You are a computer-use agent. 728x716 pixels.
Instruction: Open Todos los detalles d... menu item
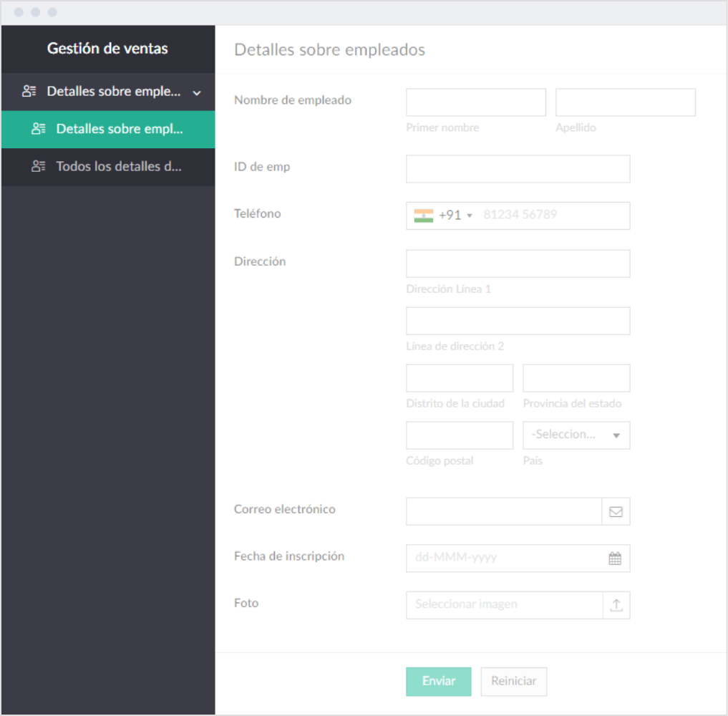click(x=108, y=167)
